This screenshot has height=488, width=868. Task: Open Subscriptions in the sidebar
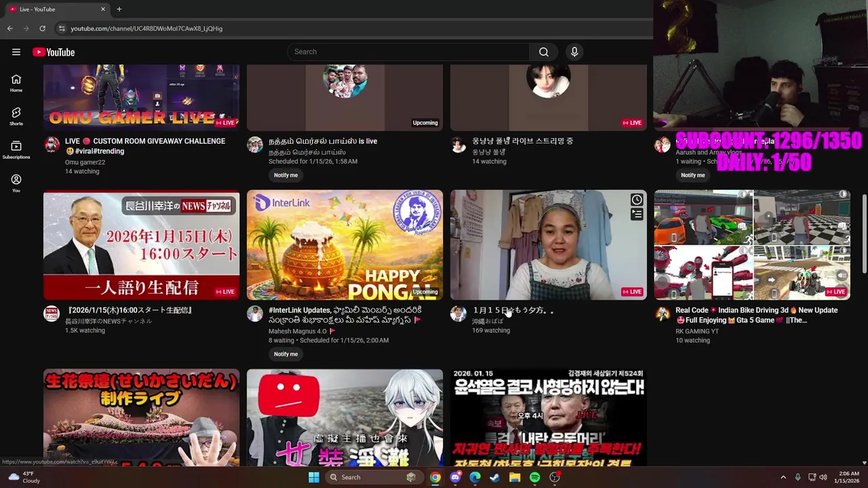(16, 150)
